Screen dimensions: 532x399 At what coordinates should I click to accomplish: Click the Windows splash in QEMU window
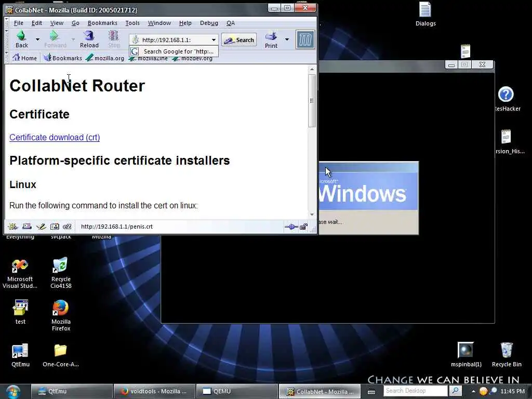(368, 198)
